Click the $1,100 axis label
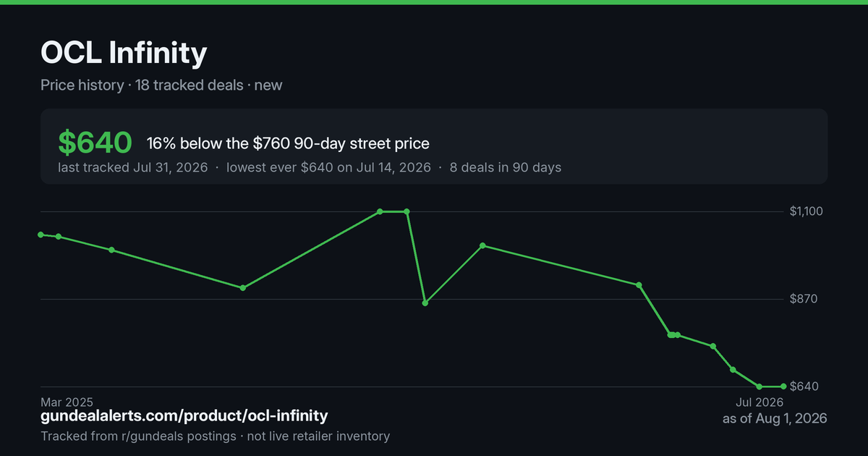868x456 pixels. pos(807,211)
